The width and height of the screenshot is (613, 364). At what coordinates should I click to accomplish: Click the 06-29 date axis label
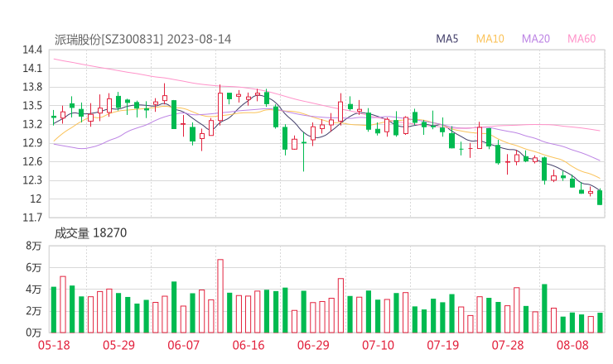[x=313, y=345]
